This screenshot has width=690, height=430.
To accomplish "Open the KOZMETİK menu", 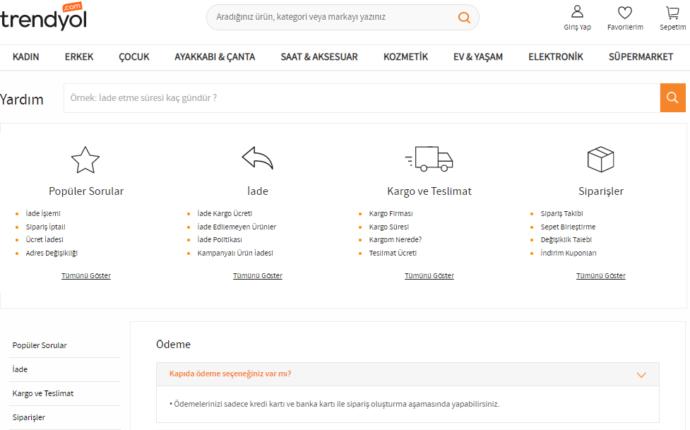I will click(405, 57).
